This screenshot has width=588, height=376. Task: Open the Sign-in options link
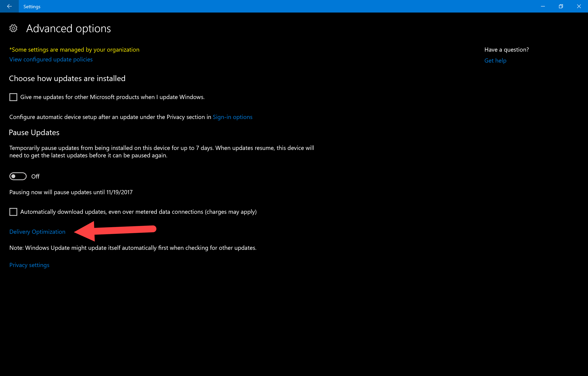point(232,117)
